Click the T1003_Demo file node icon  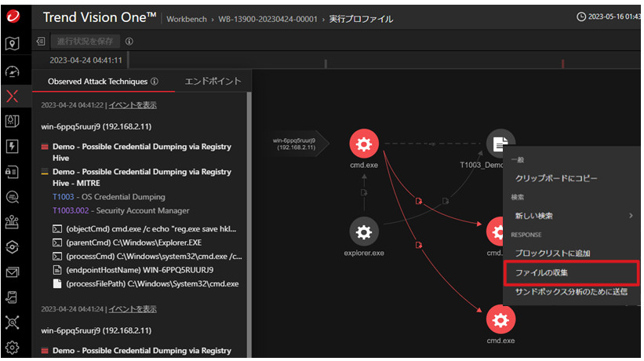(x=500, y=144)
